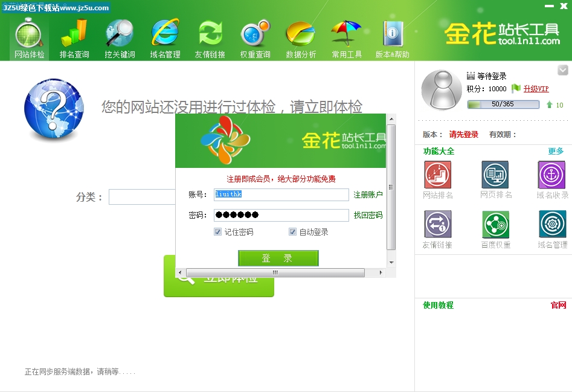This screenshot has width=572, height=392.
Task: Select the 挖关键词 keyword tool
Action: click(x=120, y=39)
